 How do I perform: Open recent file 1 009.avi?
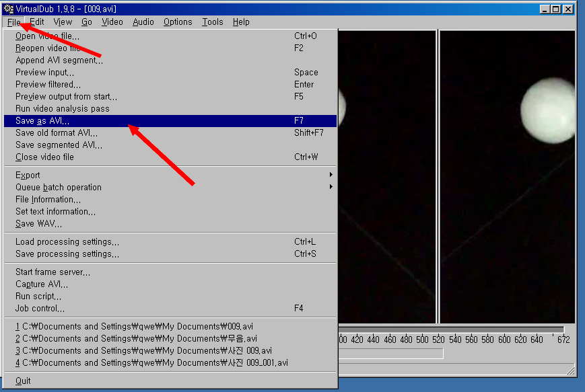(170, 326)
